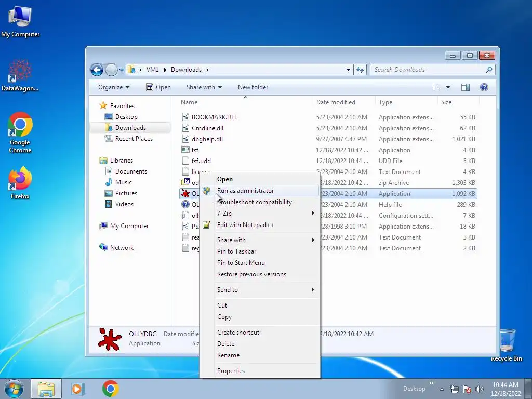Image resolution: width=532 pixels, height=399 pixels.
Task: Click the Back navigation arrow button
Action: coord(97,70)
